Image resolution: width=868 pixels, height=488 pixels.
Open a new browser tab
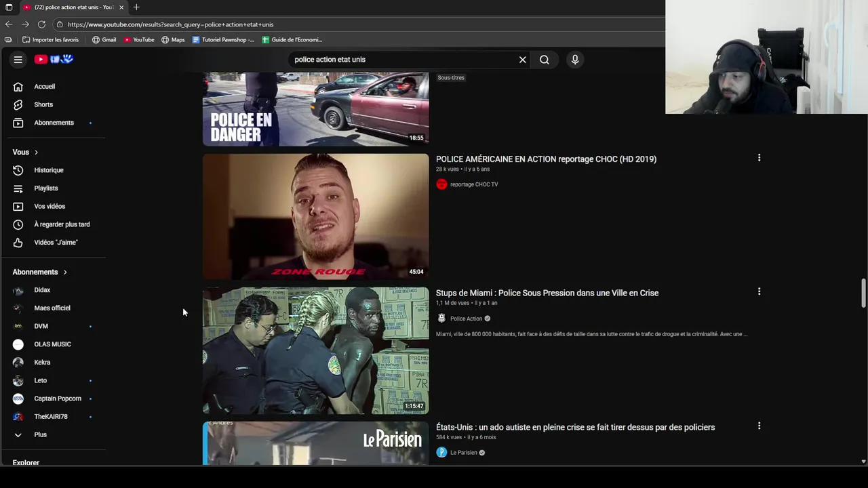[136, 7]
